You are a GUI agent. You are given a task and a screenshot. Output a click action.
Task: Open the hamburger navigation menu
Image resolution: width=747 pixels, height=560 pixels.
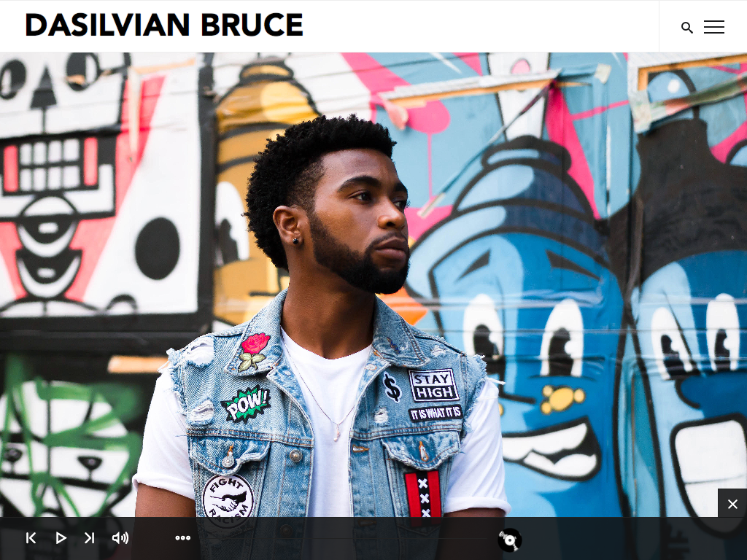coord(714,27)
